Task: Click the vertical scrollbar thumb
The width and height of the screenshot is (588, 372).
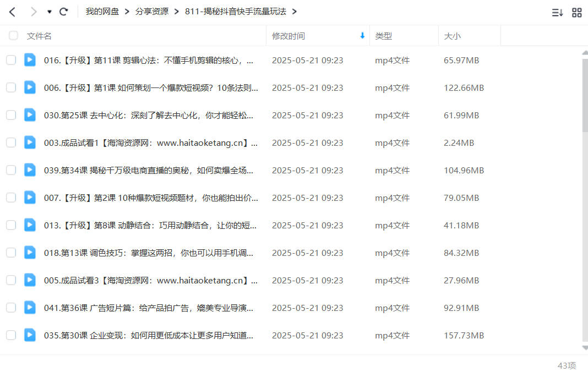Action: [x=585, y=95]
